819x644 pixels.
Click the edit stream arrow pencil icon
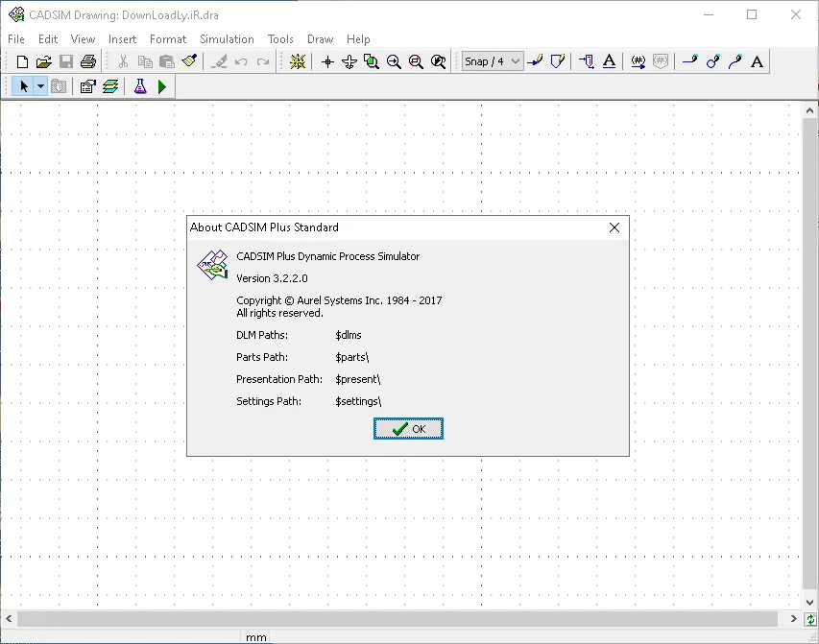[535, 61]
